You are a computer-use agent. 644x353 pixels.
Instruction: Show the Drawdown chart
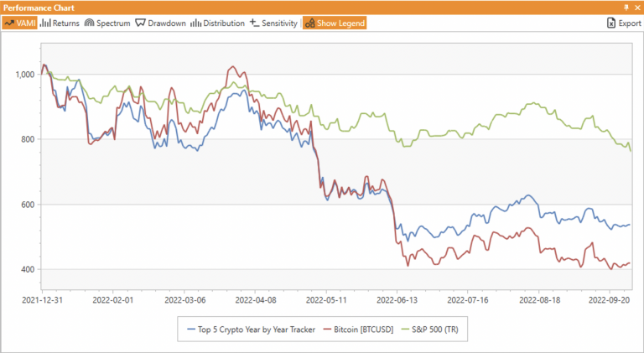point(160,23)
